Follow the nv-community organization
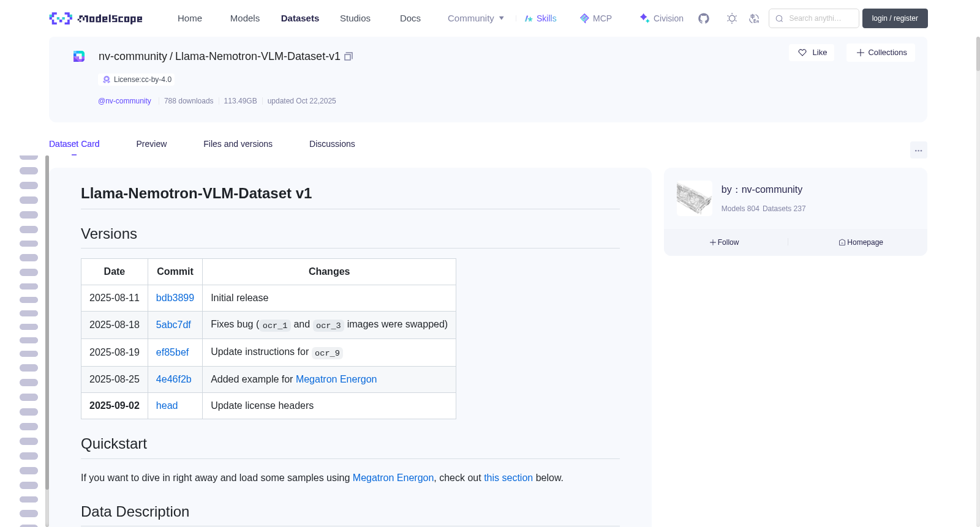The width and height of the screenshot is (980, 527). pyautogui.click(x=725, y=242)
